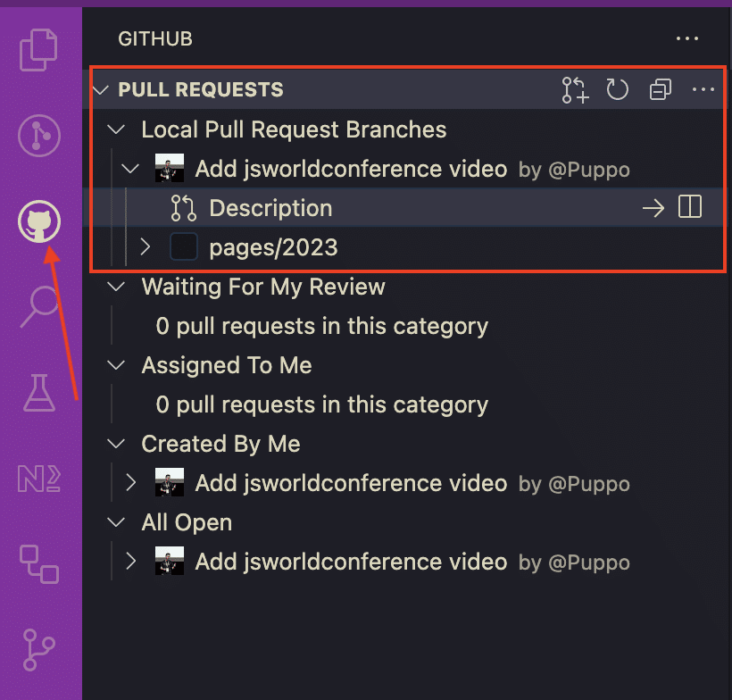Open side-by-side view for Description
The height and width of the screenshot is (700, 732).
[689, 207]
